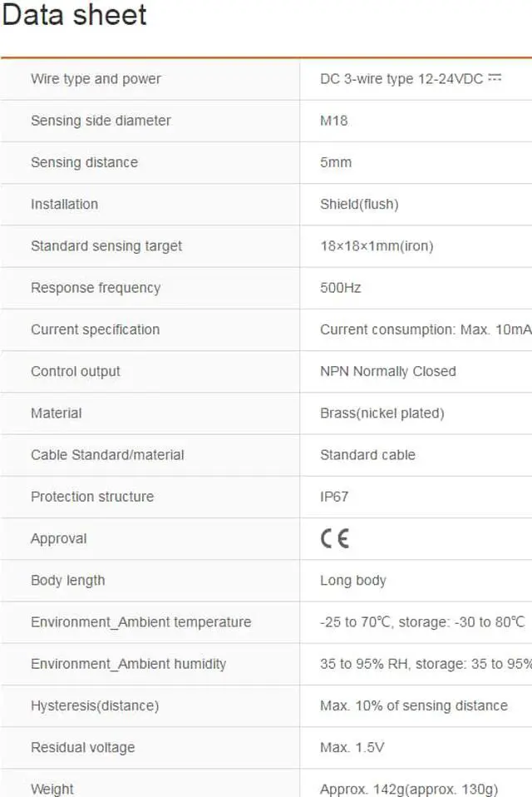Click the IP67 protection value
532x797 pixels.
click(334, 497)
